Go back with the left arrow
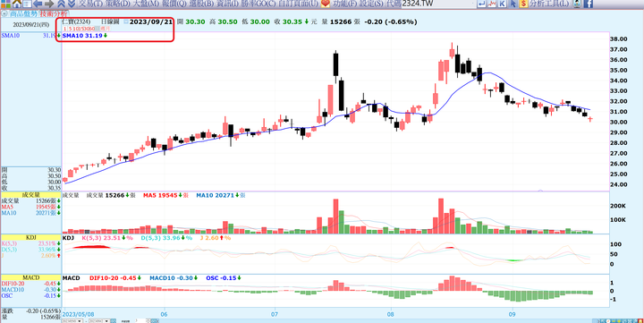Screen dimensions: 644x323 click(x=38, y=4)
